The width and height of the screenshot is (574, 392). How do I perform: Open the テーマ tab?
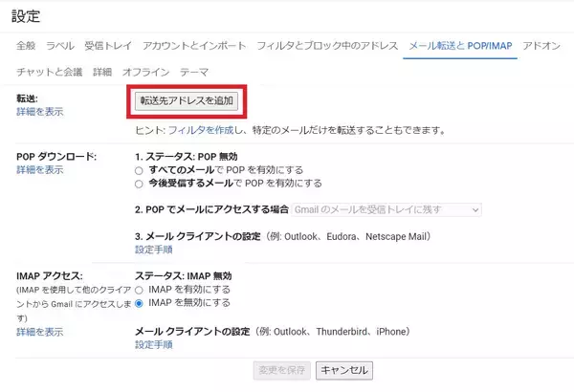(194, 72)
